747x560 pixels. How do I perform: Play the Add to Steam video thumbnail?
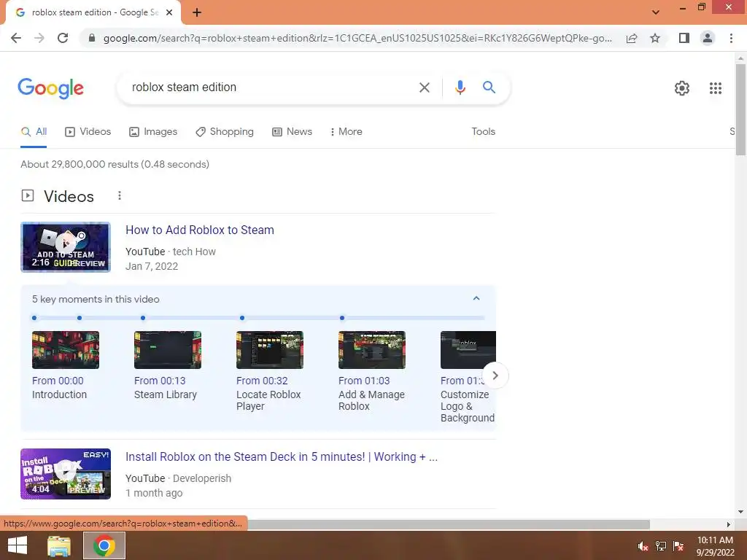[x=66, y=247]
